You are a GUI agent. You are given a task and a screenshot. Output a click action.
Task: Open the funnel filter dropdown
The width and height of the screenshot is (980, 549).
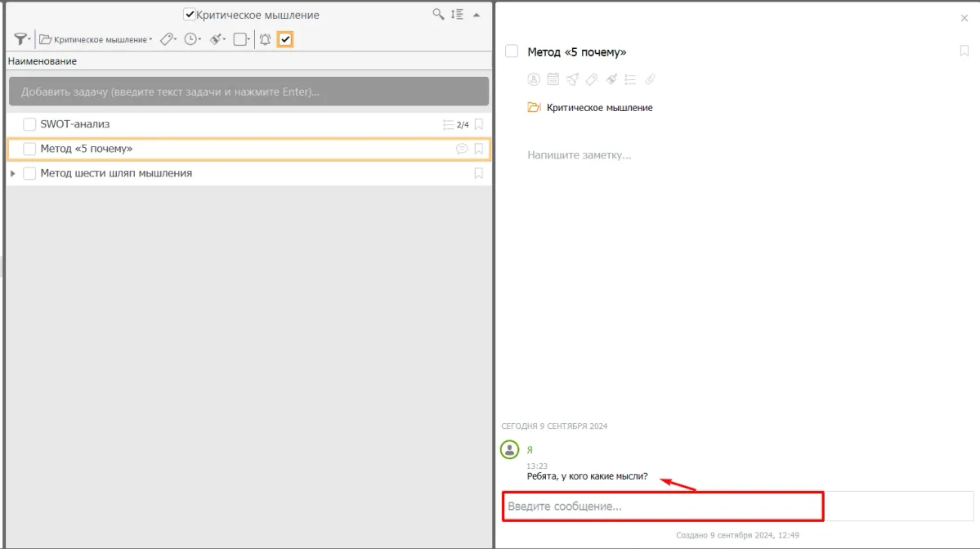(x=22, y=39)
